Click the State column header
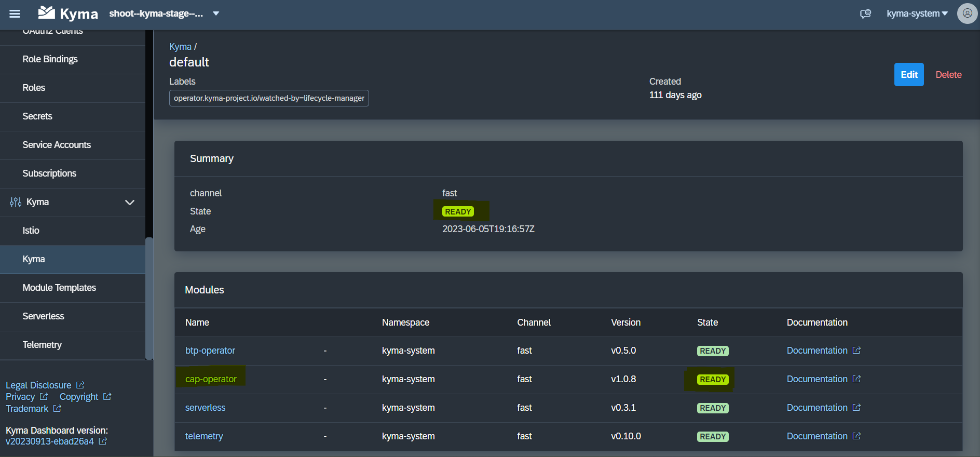980x457 pixels. [x=707, y=322]
